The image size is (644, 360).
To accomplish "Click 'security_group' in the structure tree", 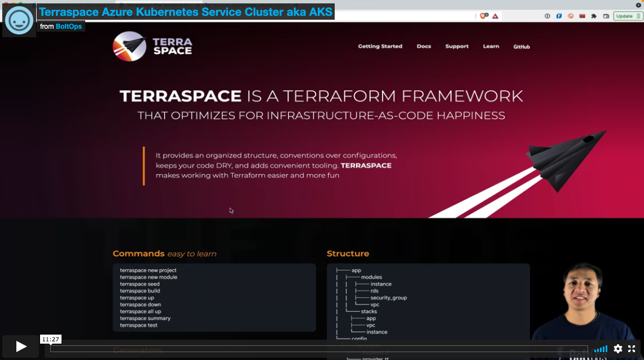I will [388, 297].
